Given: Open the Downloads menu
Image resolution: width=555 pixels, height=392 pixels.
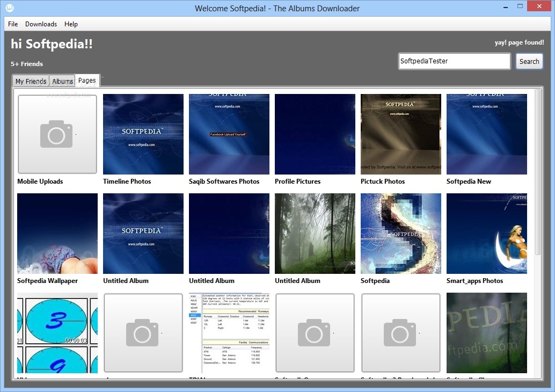Looking at the screenshot, I should click(41, 24).
